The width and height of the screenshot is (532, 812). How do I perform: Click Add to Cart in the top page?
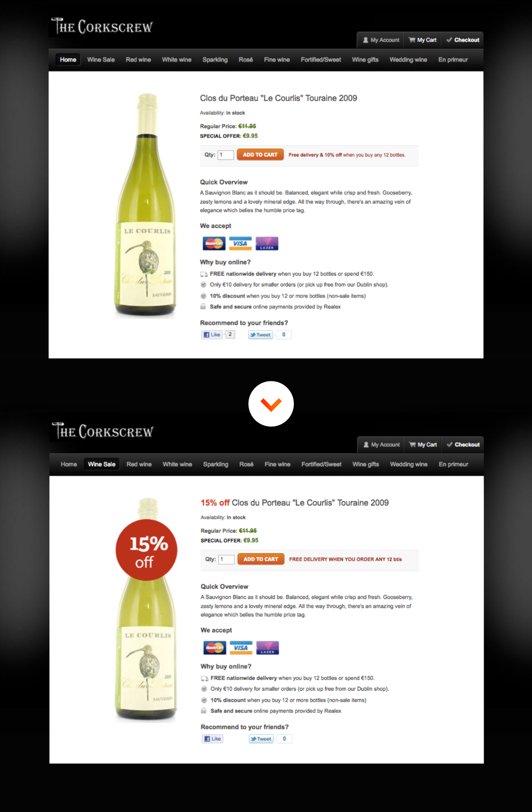pos(260,155)
